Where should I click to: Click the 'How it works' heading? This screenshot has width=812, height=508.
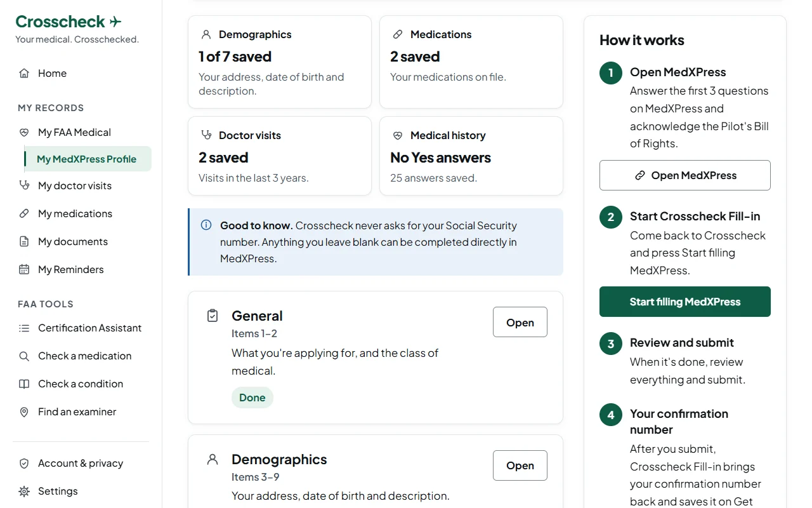point(642,40)
